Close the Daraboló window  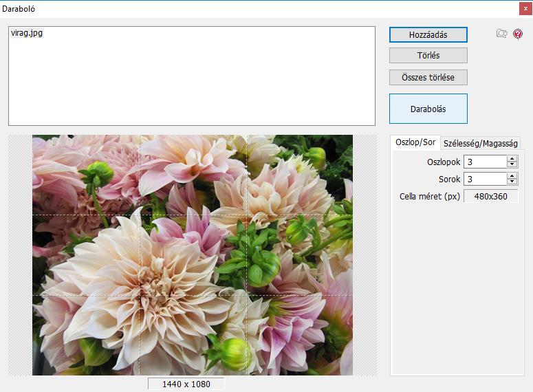(x=525, y=9)
